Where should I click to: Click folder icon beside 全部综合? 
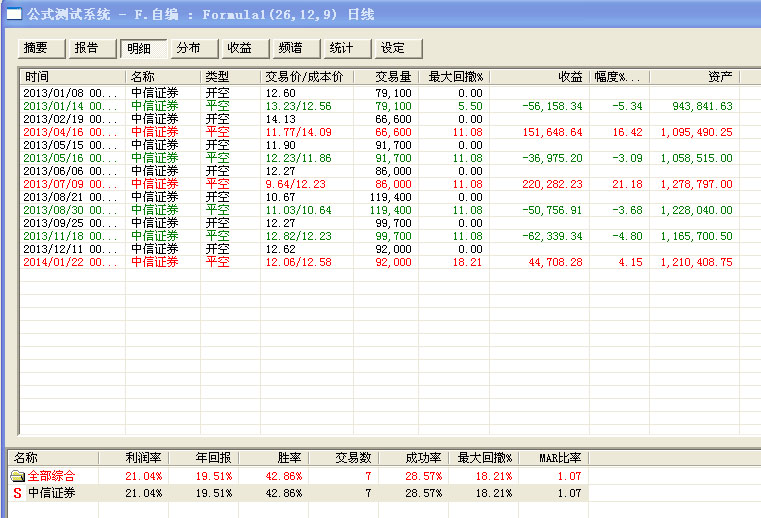coord(17,476)
